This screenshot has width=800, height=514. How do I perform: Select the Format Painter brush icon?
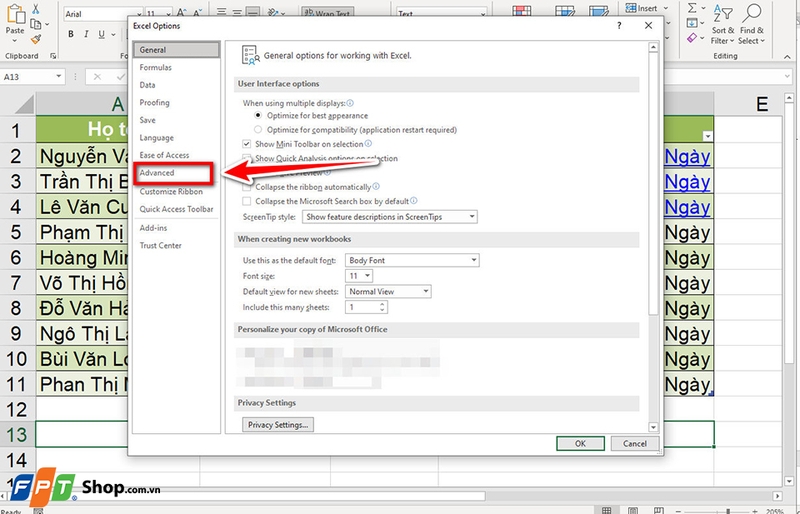click(36, 39)
